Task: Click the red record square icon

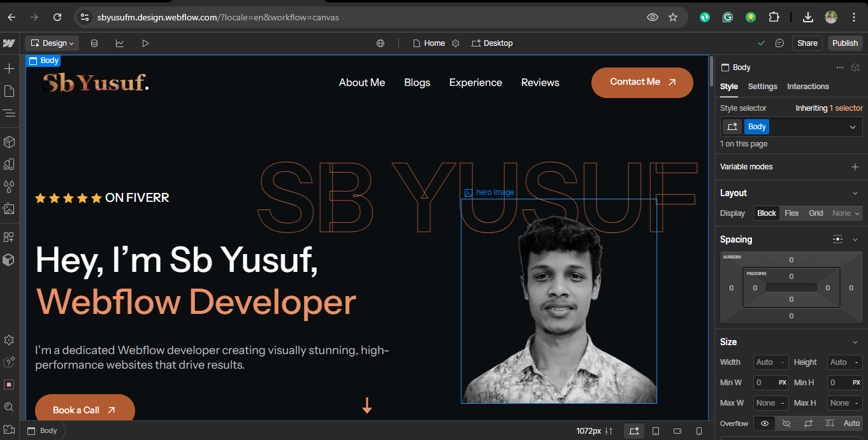Action: tap(9, 385)
